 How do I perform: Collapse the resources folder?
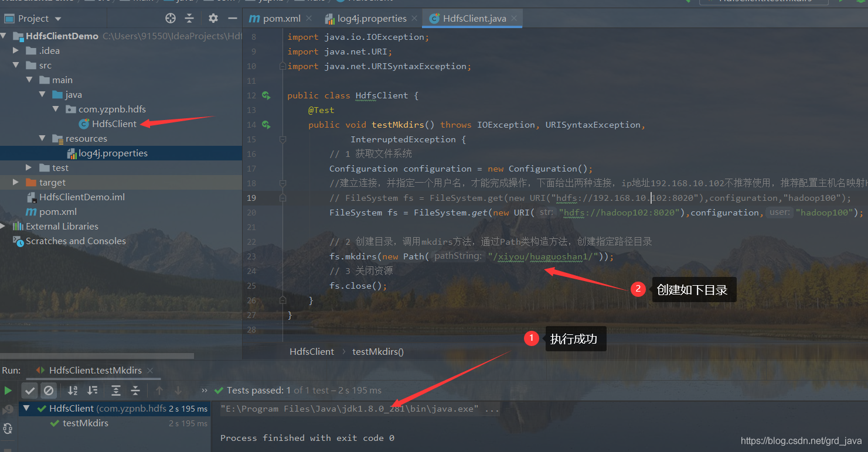42,139
